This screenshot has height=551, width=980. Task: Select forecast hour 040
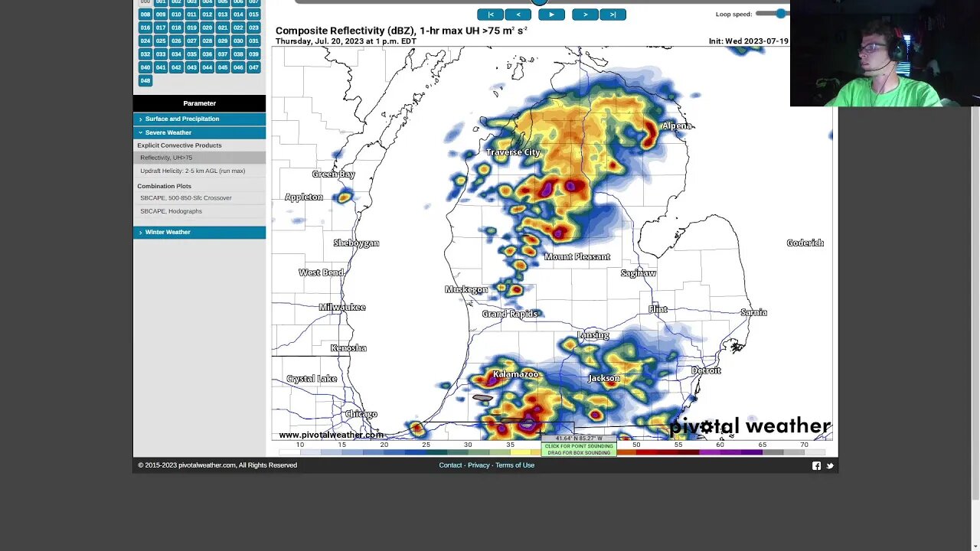click(145, 67)
